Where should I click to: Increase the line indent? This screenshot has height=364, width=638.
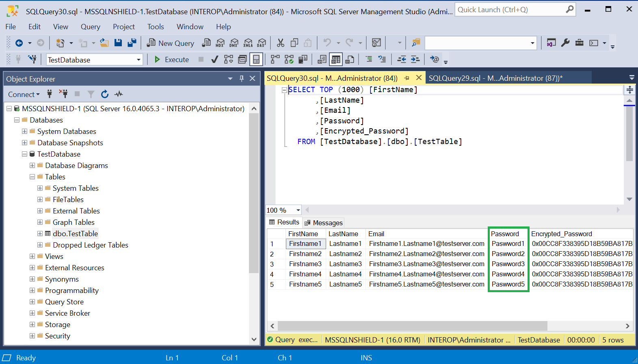coord(415,59)
